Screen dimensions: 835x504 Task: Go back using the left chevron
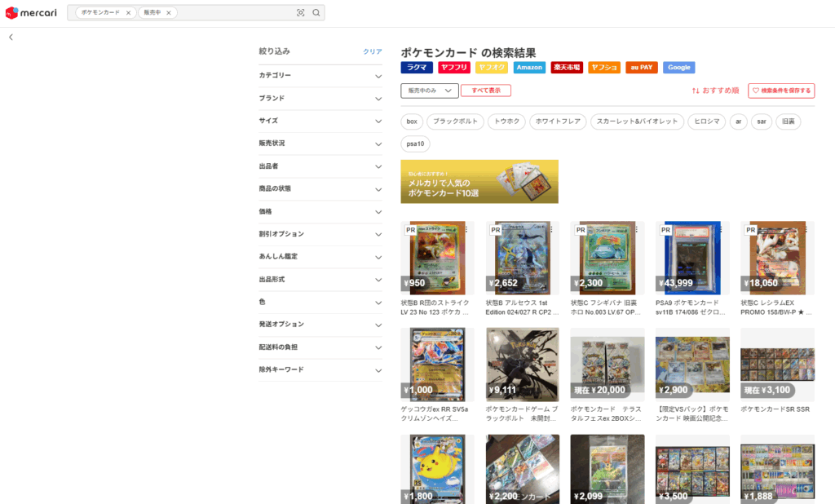pyautogui.click(x=11, y=38)
